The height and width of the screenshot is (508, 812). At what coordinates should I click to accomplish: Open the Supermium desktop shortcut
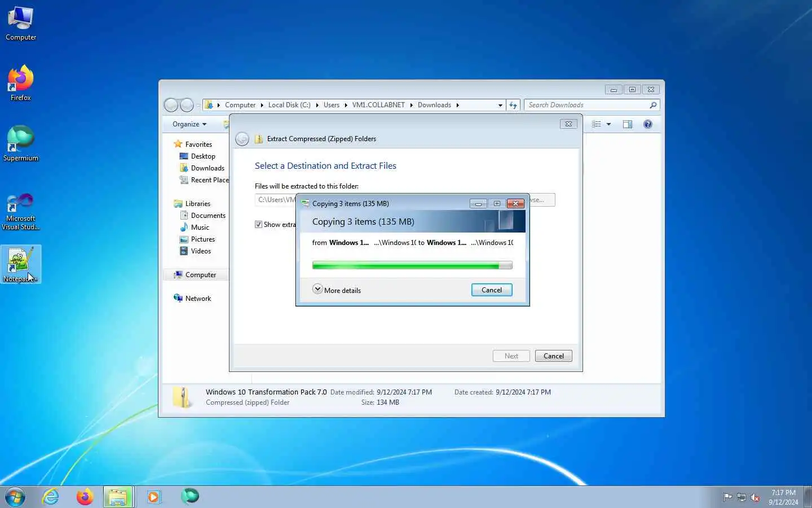click(x=21, y=144)
